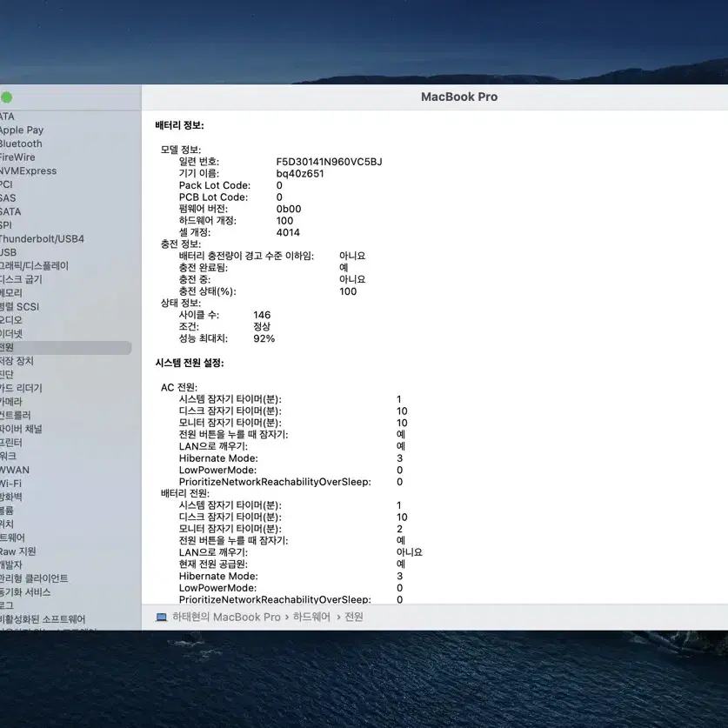
Task: Select 디스크 굽기 in the sidebar
Action: click(x=21, y=279)
